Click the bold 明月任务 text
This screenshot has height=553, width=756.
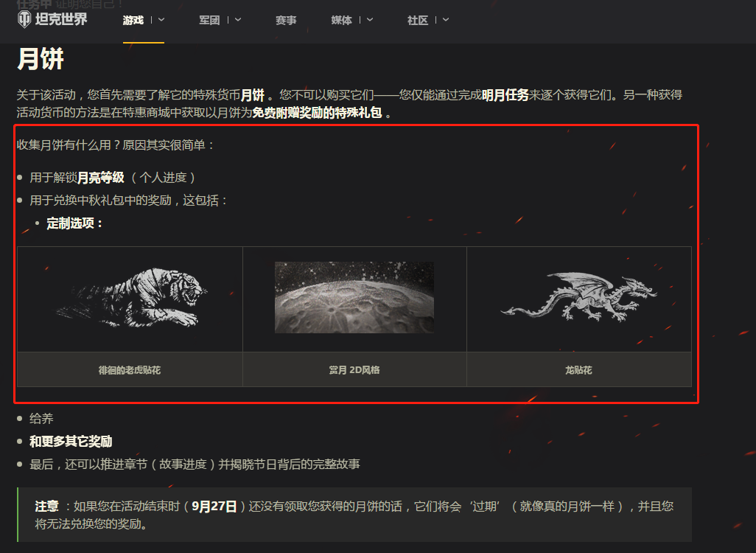click(505, 95)
